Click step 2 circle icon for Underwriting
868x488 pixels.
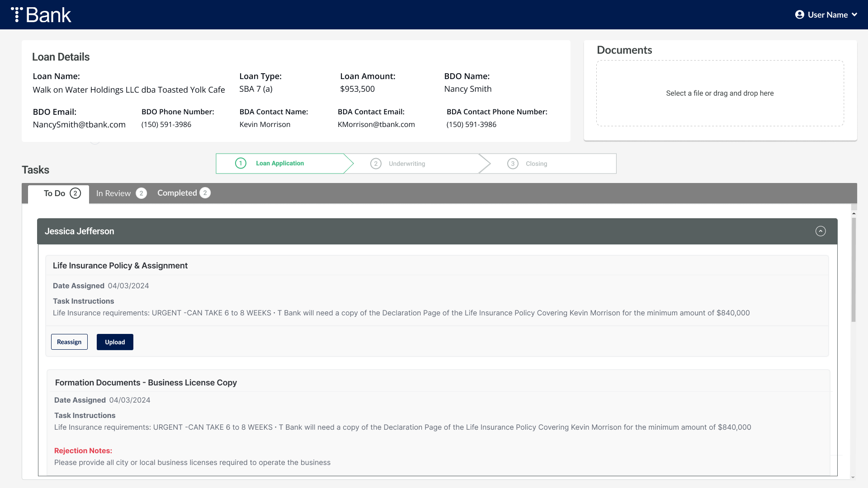coord(376,164)
